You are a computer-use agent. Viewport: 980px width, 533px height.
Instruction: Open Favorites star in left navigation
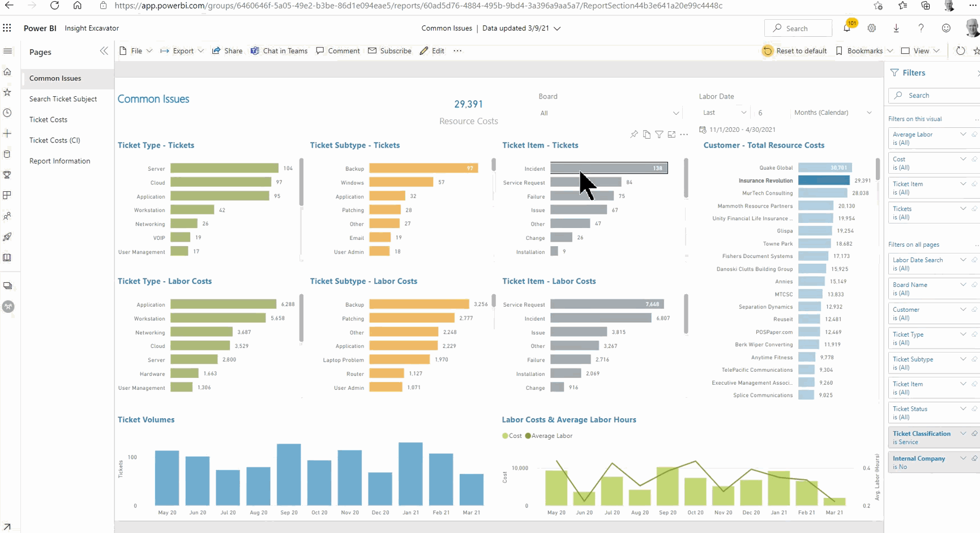(7, 92)
